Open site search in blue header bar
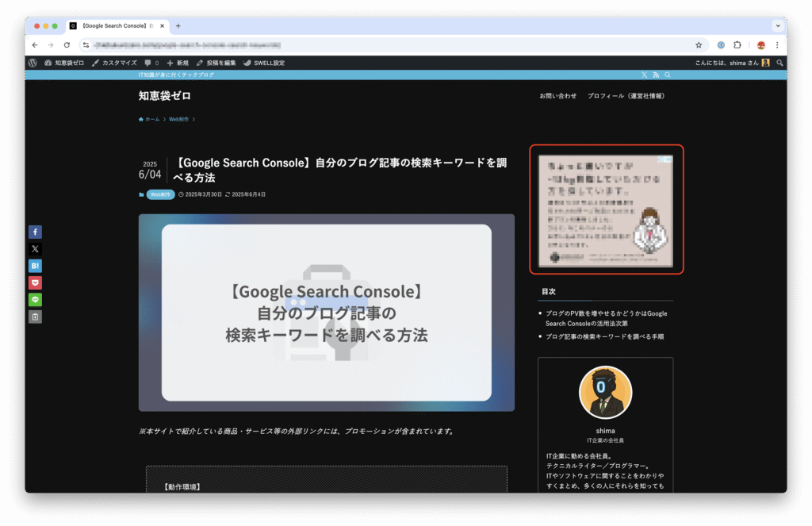This screenshot has height=526, width=812. [668, 75]
